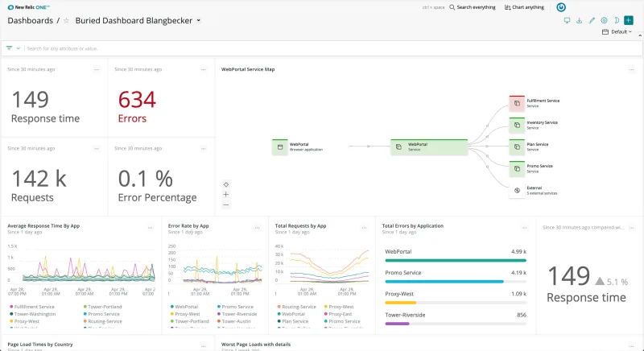
Task: Click the 634 Errors value
Action: [137, 100]
